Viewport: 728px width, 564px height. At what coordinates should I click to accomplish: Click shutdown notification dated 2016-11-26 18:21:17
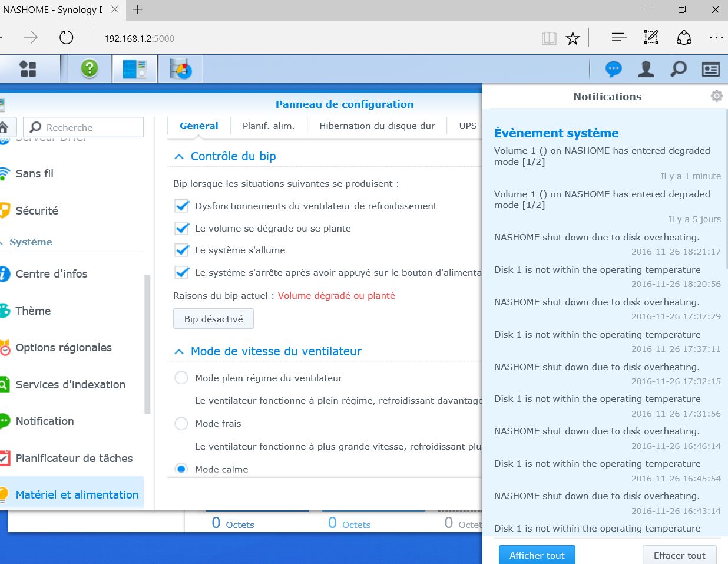coord(607,244)
